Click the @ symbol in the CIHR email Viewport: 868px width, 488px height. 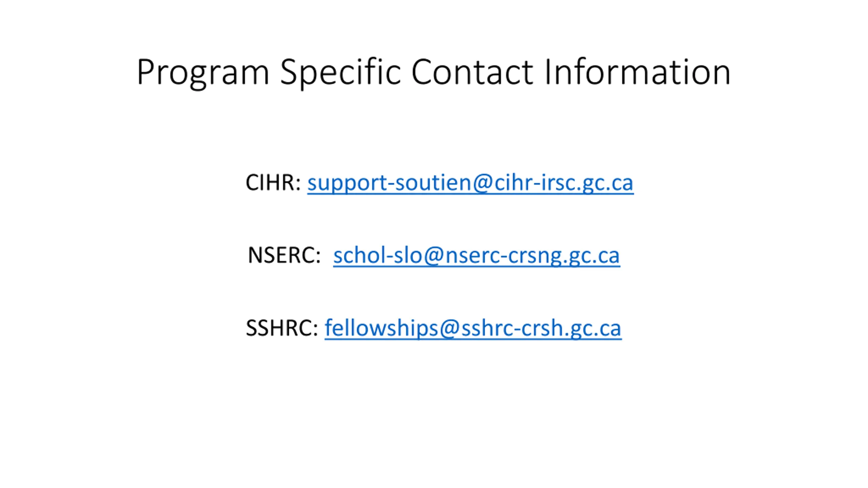pyautogui.click(x=483, y=183)
